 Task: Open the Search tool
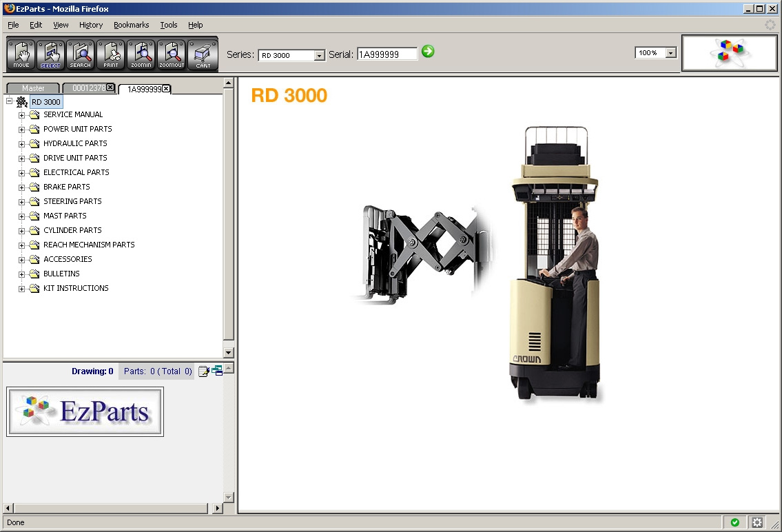81,54
